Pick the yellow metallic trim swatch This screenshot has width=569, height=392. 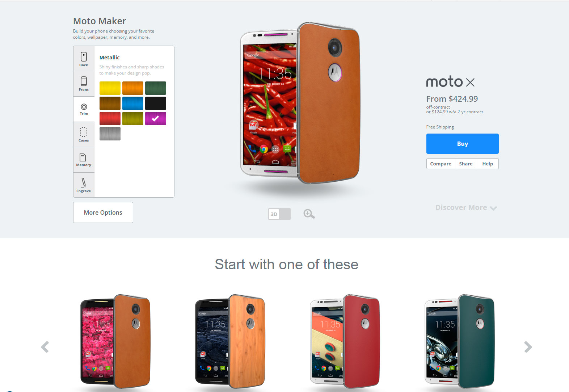[x=110, y=88]
